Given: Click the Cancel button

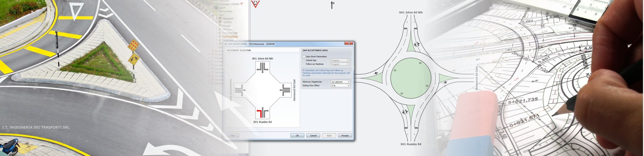Looking at the screenshot, I should 313,136.
